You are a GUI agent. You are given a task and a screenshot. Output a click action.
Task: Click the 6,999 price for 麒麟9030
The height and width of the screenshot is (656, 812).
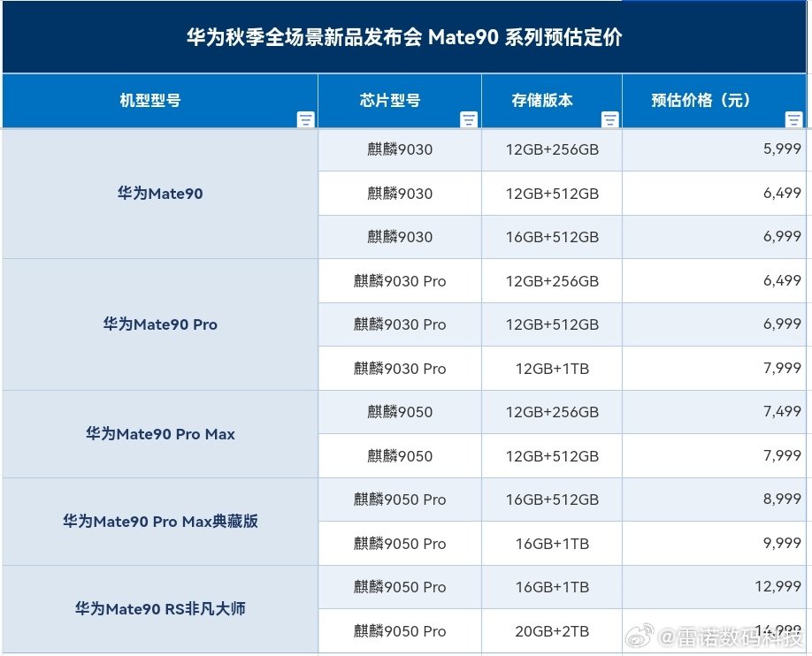pyautogui.click(x=715, y=237)
